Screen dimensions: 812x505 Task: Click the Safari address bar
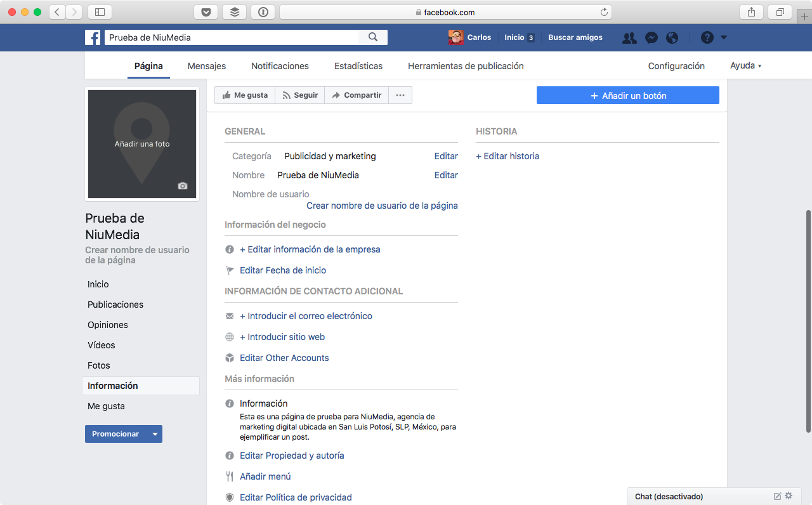[445, 12]
